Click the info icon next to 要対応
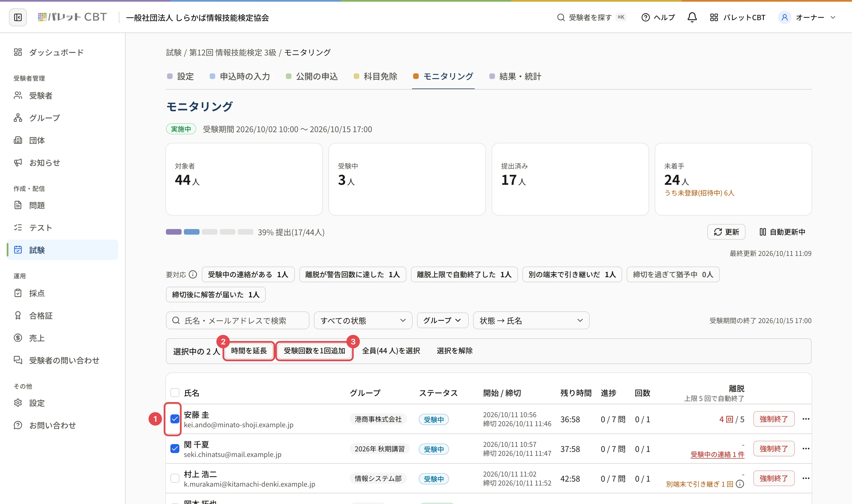 [193, 274]
